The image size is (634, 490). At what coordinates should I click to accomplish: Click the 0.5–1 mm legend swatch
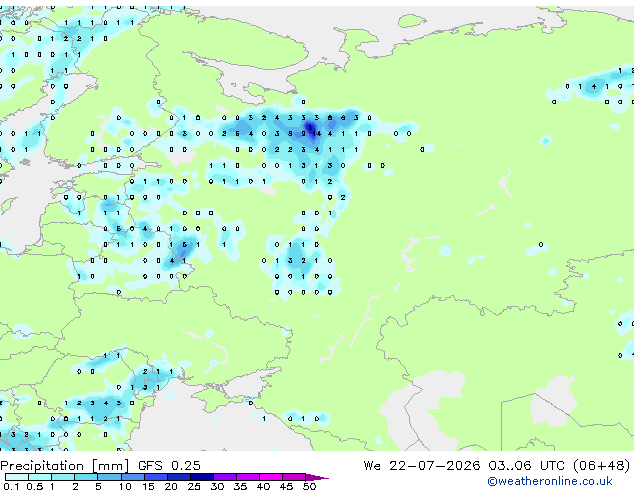click(x=40, y=477)
